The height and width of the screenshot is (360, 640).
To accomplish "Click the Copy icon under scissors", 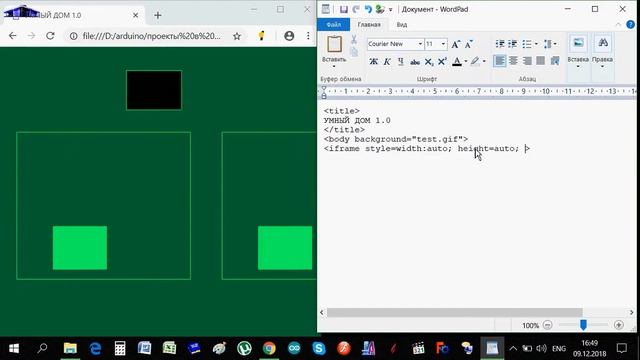I will tap(354, 52).
